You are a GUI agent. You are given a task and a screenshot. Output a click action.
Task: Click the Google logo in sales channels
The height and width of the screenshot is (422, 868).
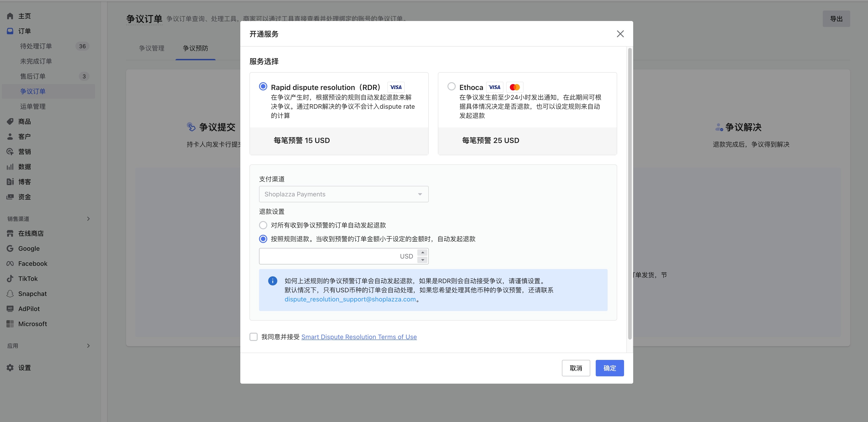point(10,248)
